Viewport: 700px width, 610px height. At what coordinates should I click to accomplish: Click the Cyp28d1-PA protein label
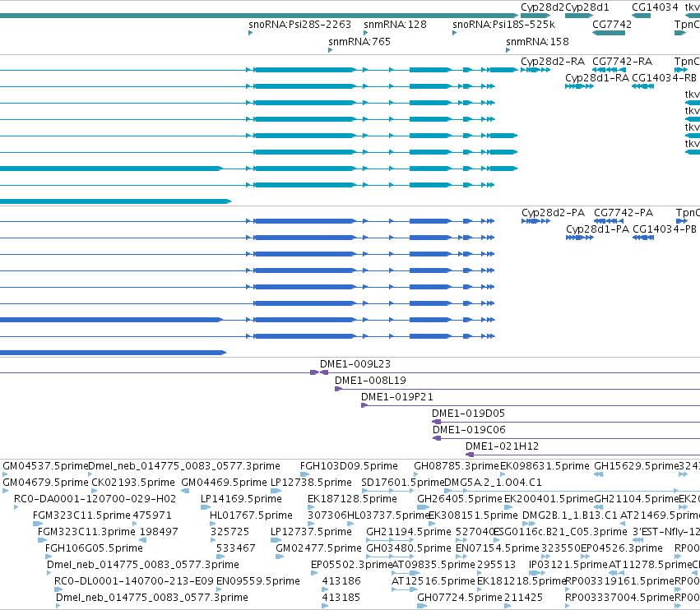pos(597,229)
